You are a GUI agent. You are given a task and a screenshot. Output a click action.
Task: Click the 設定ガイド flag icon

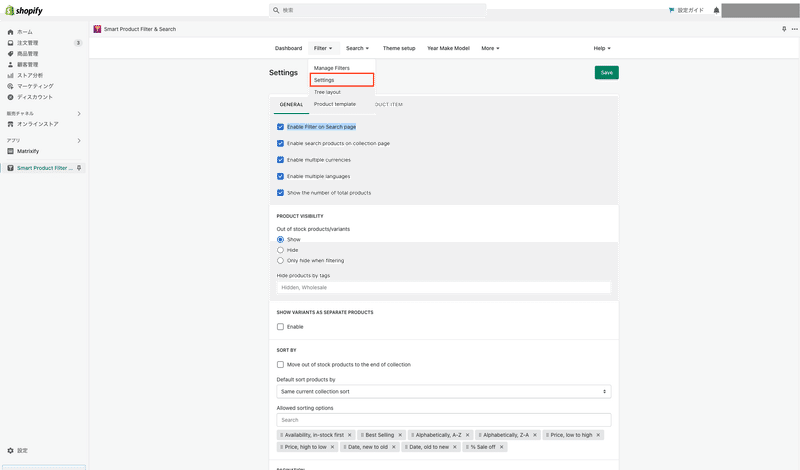click(671, 10)
